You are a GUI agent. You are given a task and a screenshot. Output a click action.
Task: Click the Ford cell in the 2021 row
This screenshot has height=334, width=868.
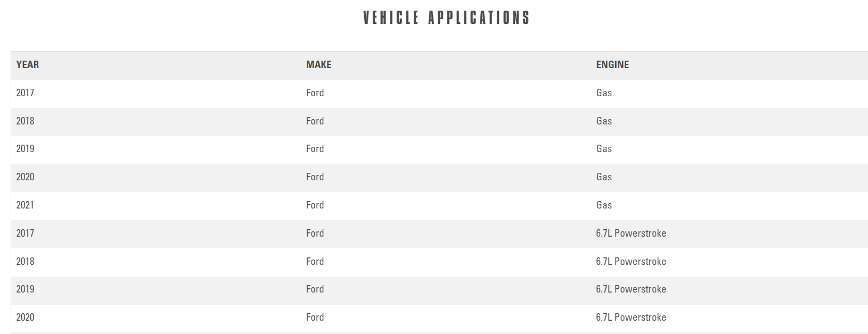(x=315, y=205)
